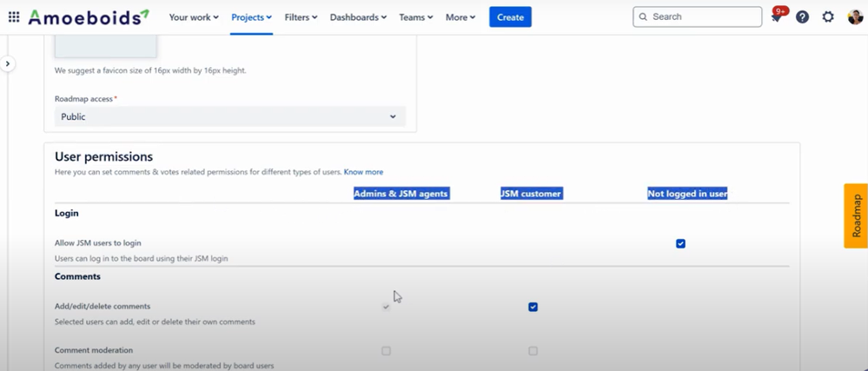The height and width of the screenshot is (371, 868).
Task: Open the notifications bell icon
Action: [x=777, y=17]
